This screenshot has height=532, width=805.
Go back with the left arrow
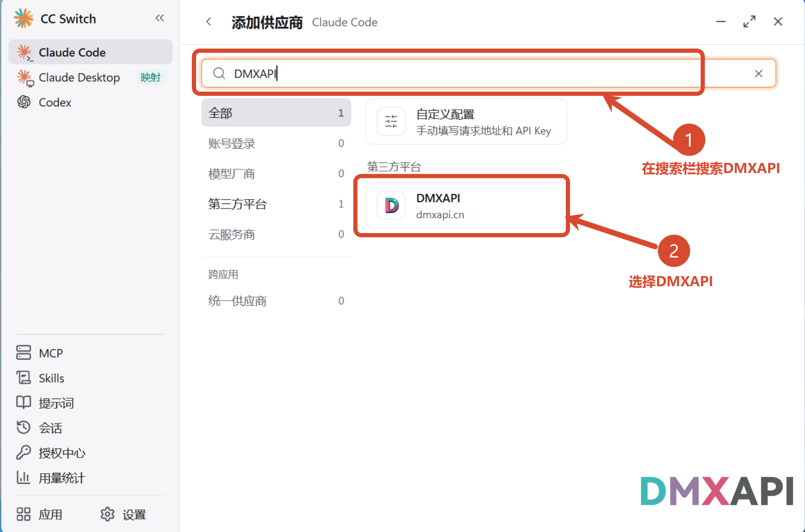tap(209, 22)
